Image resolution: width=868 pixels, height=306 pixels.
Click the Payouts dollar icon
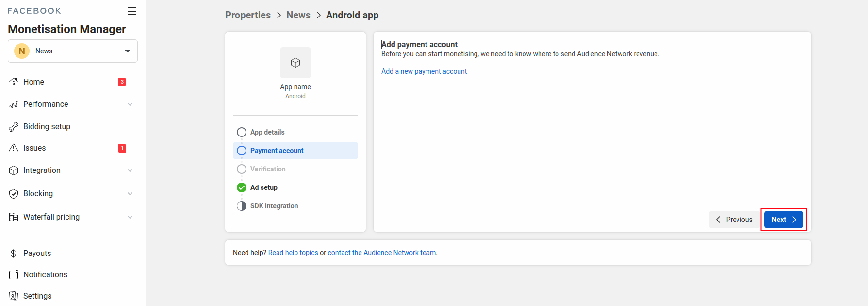[x=14, y=254]
